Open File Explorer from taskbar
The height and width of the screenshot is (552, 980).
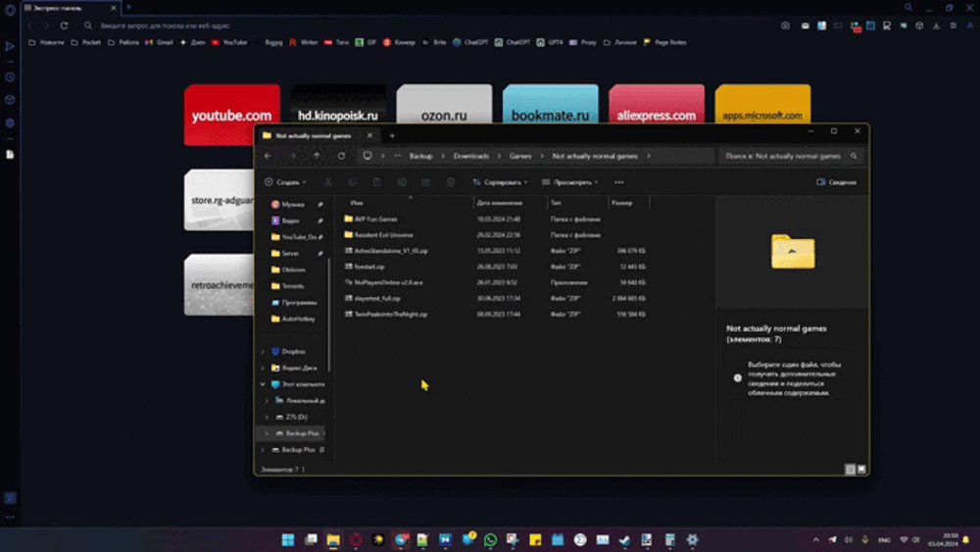click(333, 539)
